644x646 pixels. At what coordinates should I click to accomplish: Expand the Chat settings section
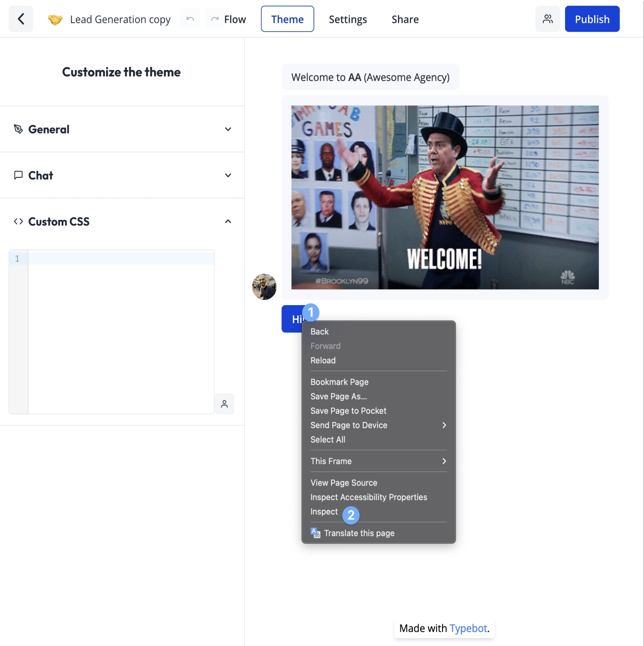pos(122,174)
